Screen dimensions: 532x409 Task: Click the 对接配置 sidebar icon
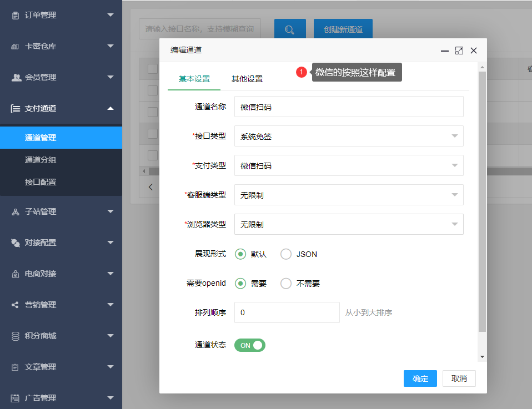[15, 243]
